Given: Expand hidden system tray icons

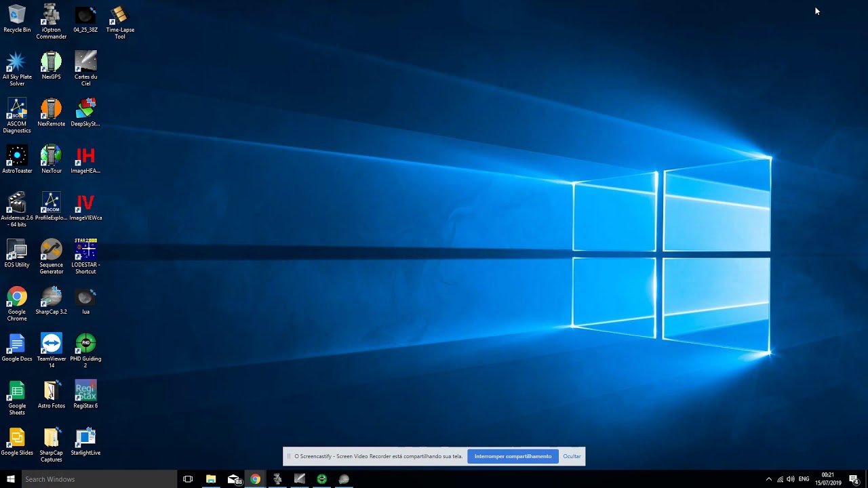Looking at the screenshot, I should pyautogui.click(x=768, y=479).
